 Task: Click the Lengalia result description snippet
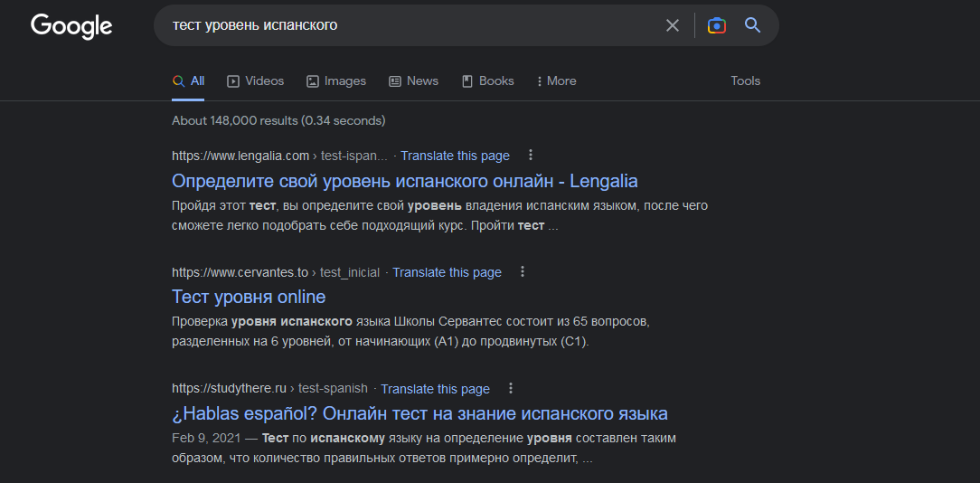440,216
